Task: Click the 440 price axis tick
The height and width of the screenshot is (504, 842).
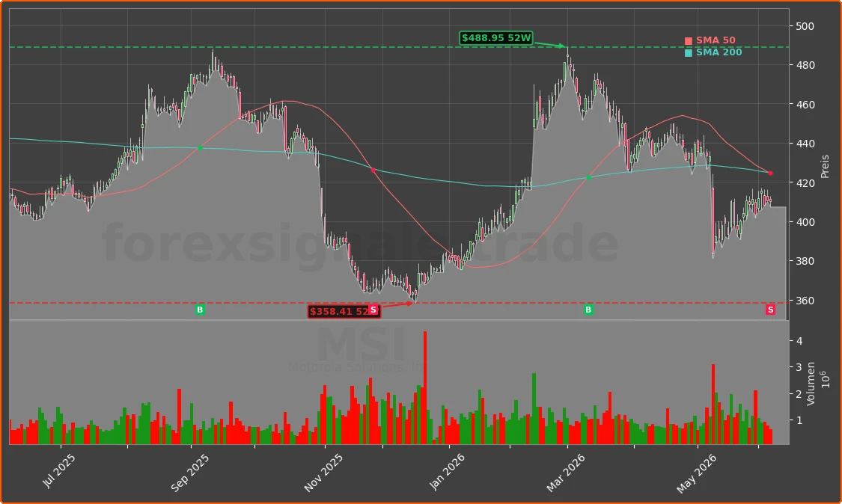Action: pyautogui.click(x=805, y=144)
